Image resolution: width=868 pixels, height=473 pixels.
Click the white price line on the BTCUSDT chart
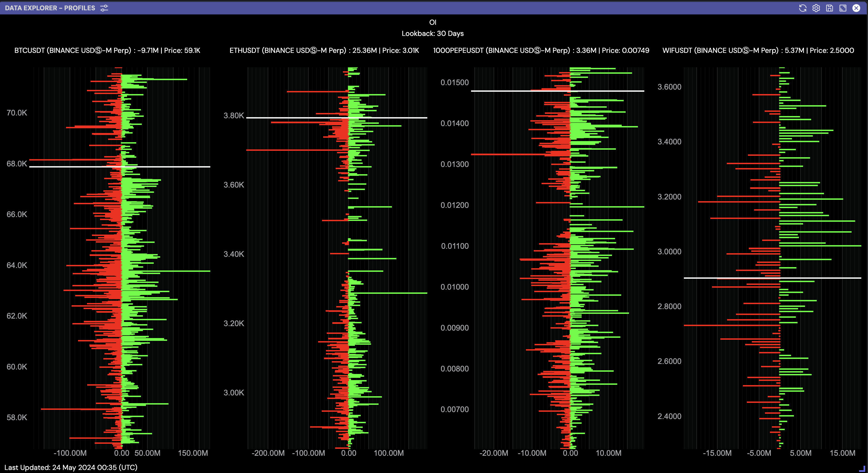pos(175,167)
